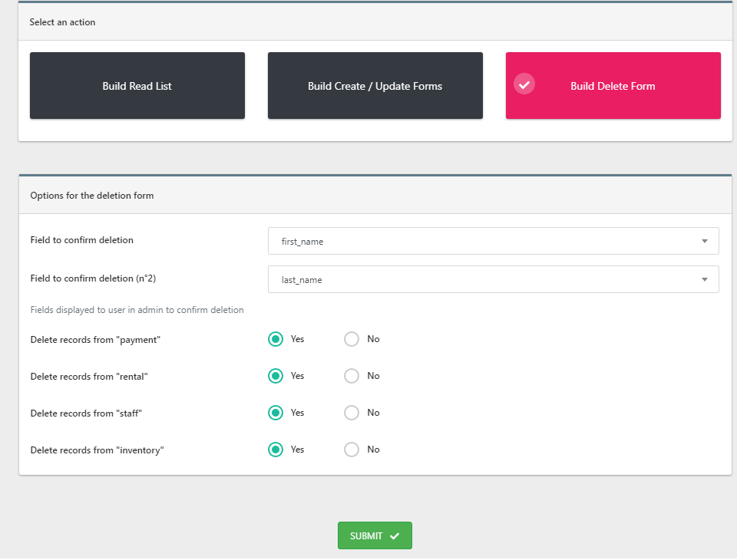
Task: Switch to Build Create / Update Forms
Action: pos(375,86)
